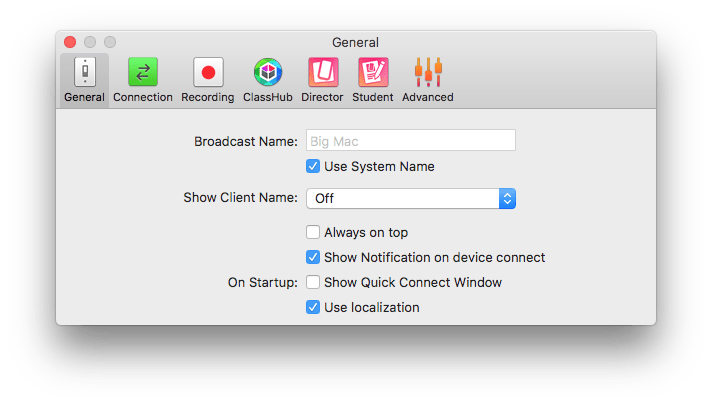Open Recording settings with red dot icon
Image resolution: width=712 pixels, height=405 pixels.
click(x=208, y=73)
